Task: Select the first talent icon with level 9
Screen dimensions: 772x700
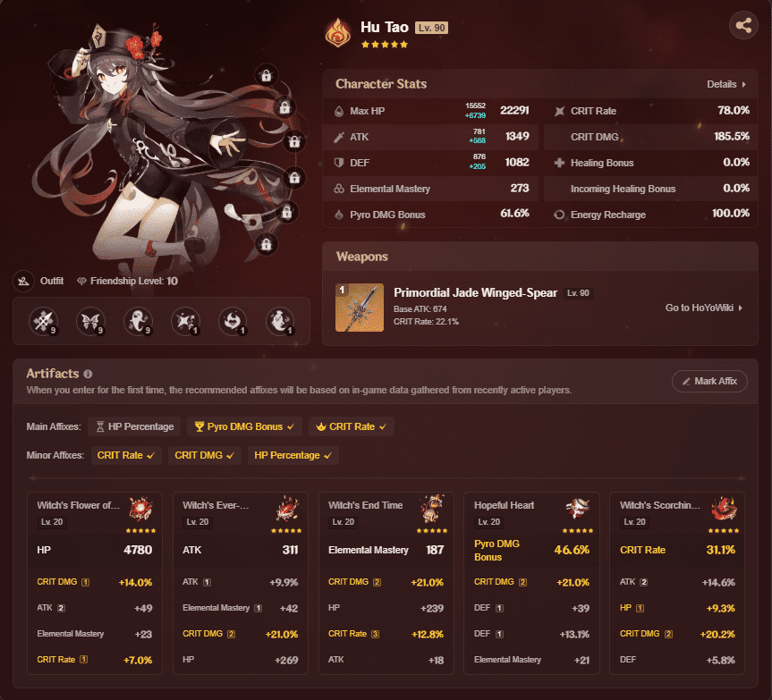Action: pos(43,321)
